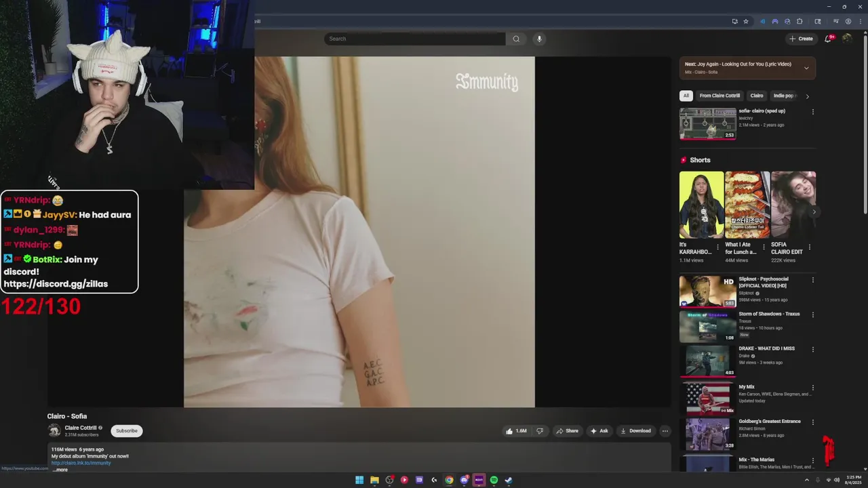The height and width of the screenshot is (488, 868).
Task: Click the YouTube search magnifier button
Action: click(x=516, y=39)
